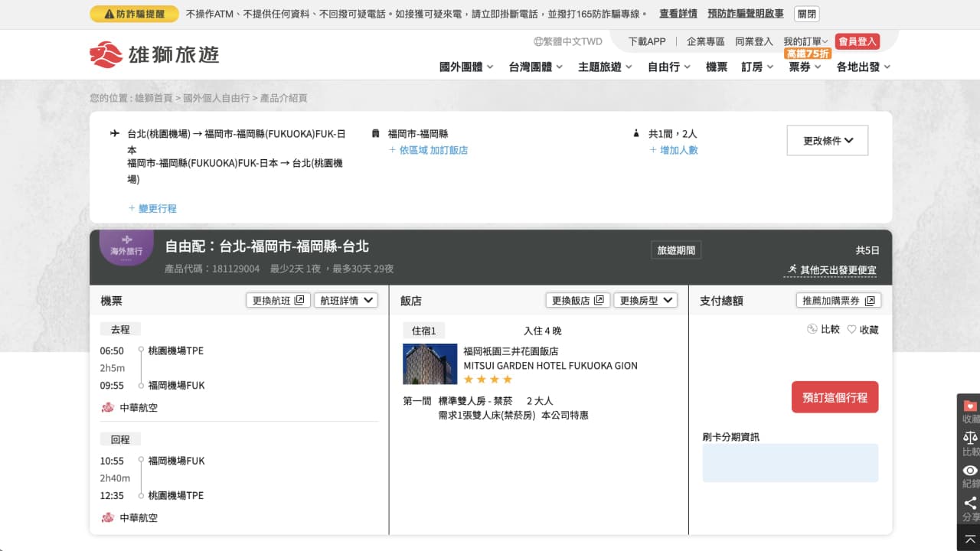Image resolution: width=980 pixels, height=551 pixels.
Task: Open 下載APP in the top bar
Action: click(647, 41)
